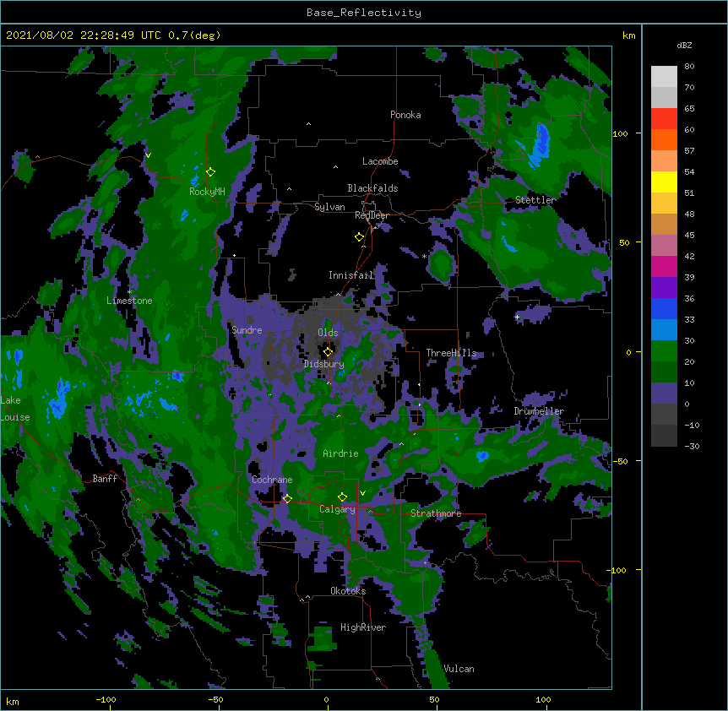Click the Calgary city label
Image resolution: width=728 pixels, height=711 pixels.
pyautogui.click(x=338, y=509)
